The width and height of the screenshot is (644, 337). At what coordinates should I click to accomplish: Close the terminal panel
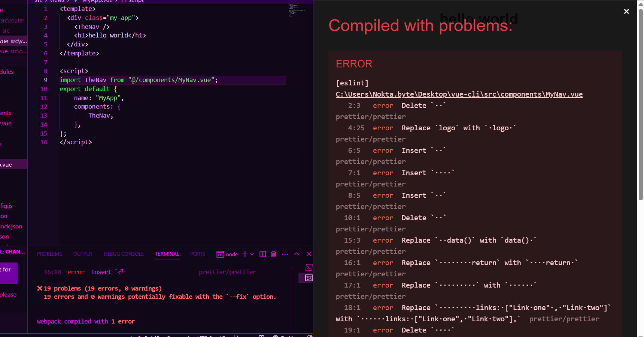309,254
